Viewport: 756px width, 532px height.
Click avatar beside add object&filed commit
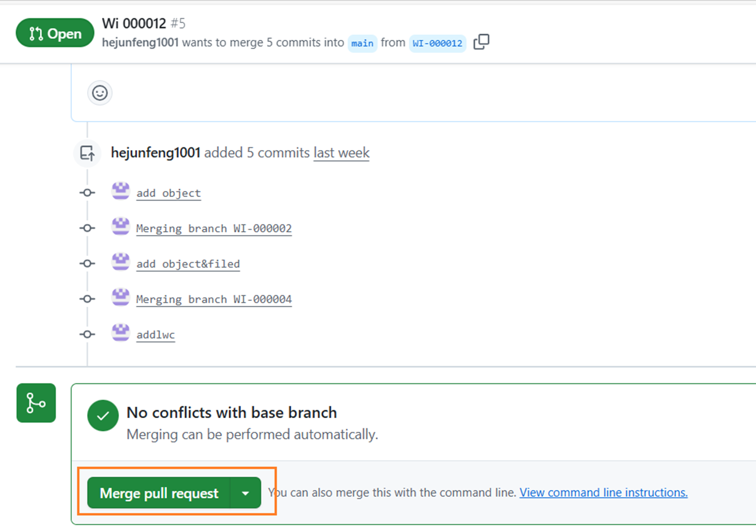[x=120, y=262]
